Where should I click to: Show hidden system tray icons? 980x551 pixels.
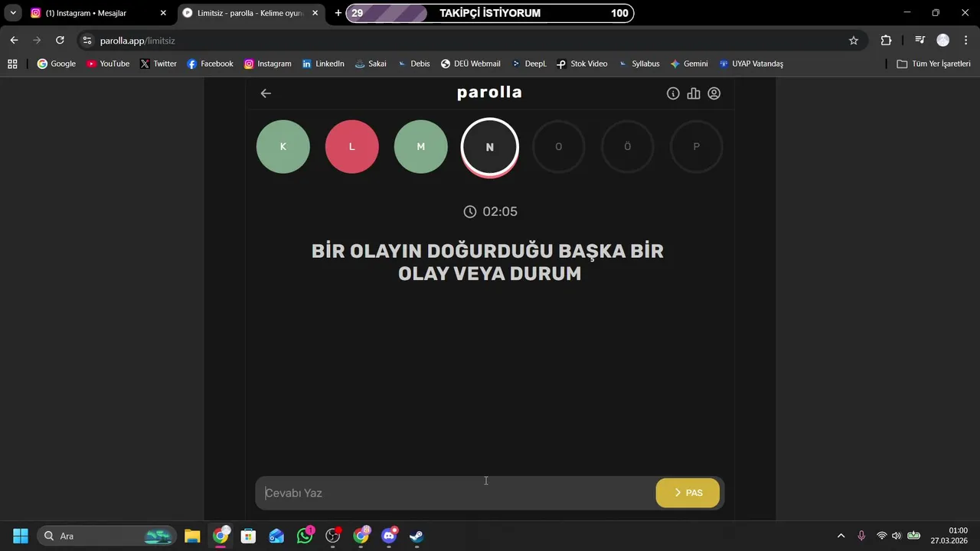tap(841, 536)
